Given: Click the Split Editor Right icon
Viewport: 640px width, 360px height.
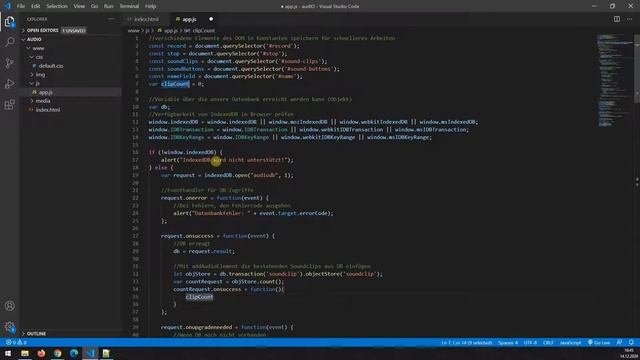Looking at the screenshot, I should click(617, 19).
